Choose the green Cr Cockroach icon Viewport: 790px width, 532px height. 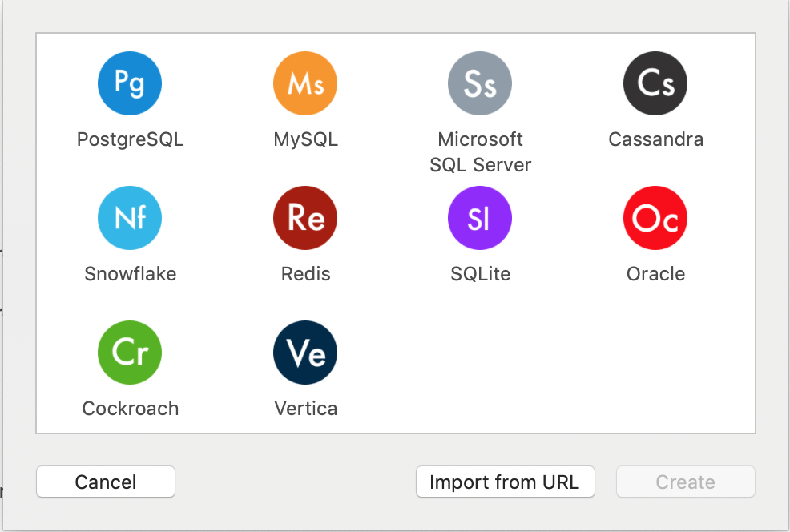[x=130, y=353]
